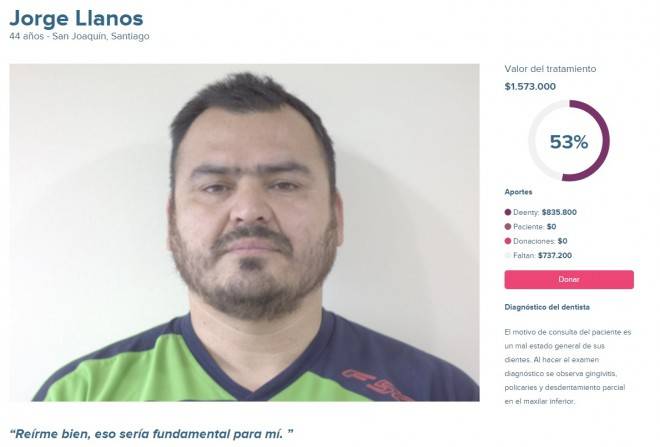
Task: Click the Reírme bien patient quote
Action: click(x=152, y=434)
